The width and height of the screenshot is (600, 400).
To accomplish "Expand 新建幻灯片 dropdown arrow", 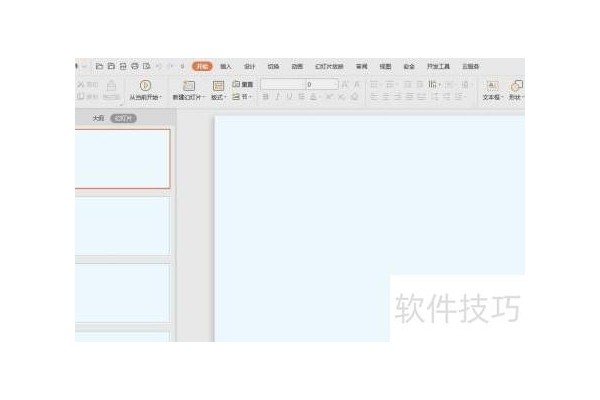I will pos(204,97).
